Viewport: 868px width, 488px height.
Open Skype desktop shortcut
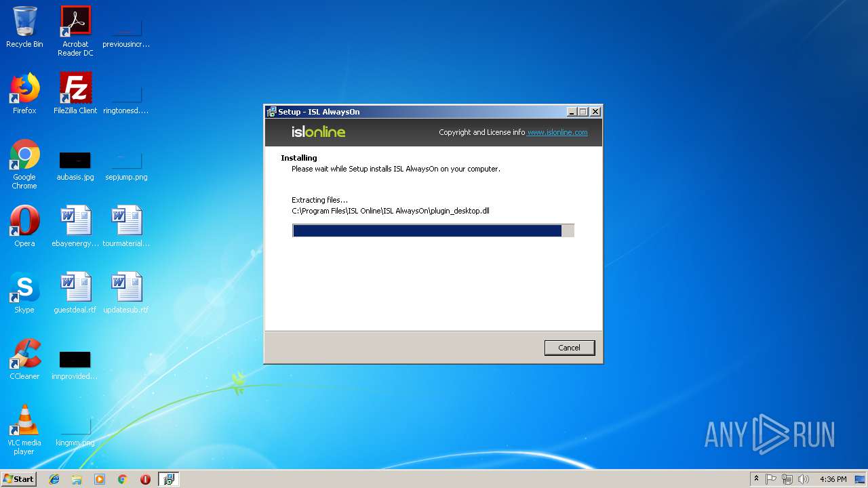tap(24, 293)
